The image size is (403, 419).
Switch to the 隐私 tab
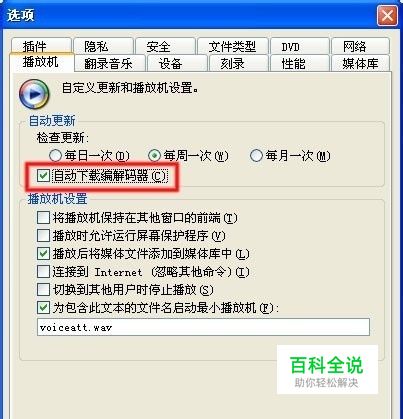click(103, 46)
